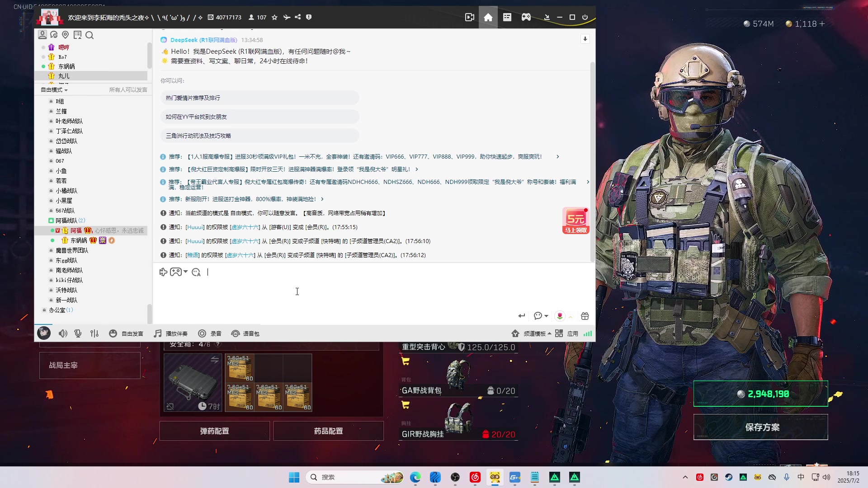Expand the 频道模板 menu arrow
Viewport: 868px width, 488px height.
pyautogui.click(x=549, y=333)
